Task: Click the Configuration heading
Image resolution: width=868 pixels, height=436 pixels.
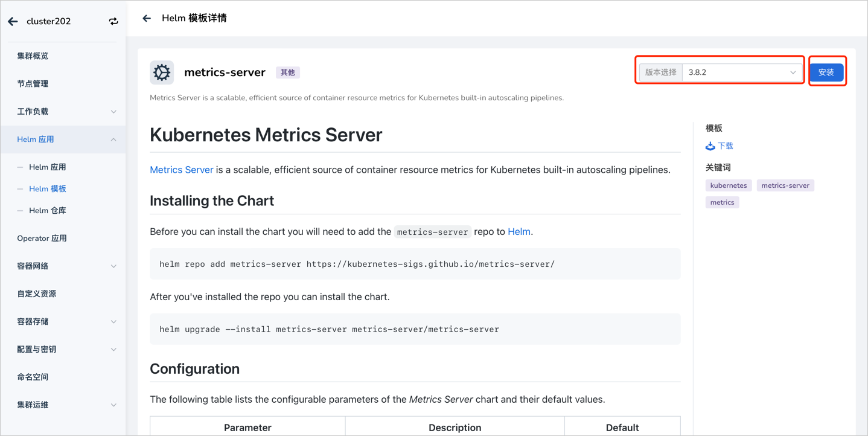Action: (194, 369)
